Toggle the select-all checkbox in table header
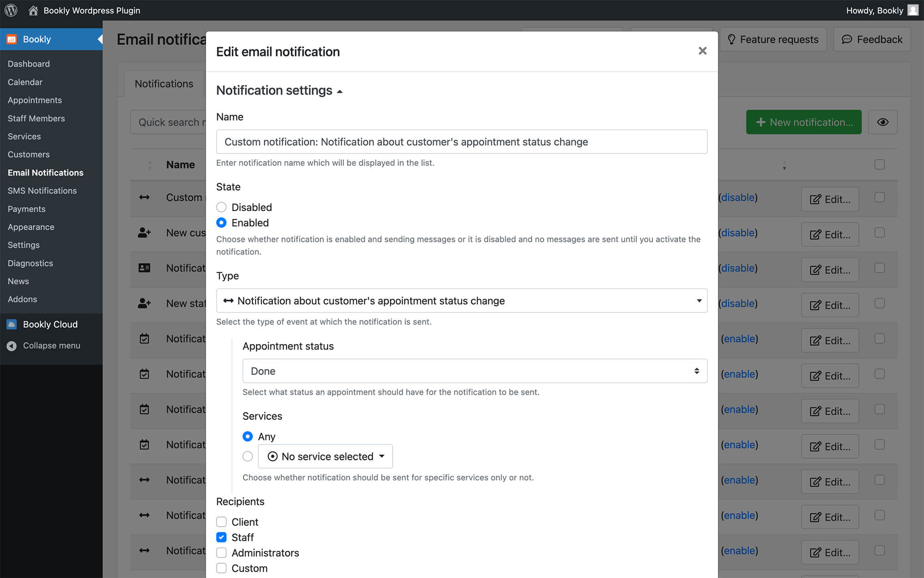The width and height of the screenshot is (924, 578). pyautogui.click(x=880, y=164)
